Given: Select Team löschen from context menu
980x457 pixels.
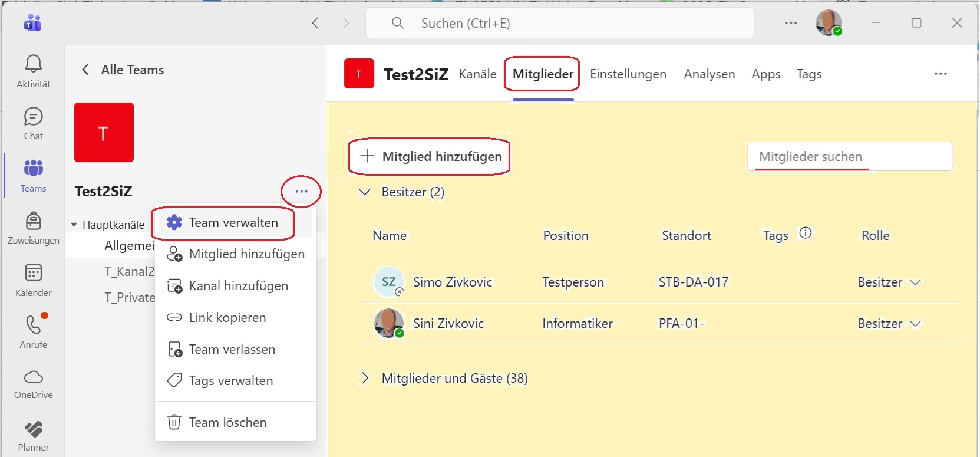Looking at the screenshot, I should click(227, 422).
